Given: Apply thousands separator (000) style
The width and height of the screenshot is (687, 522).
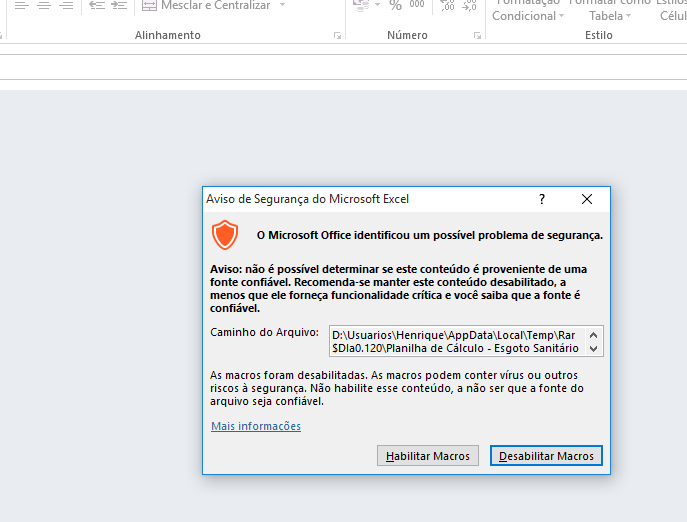Looking at the screenshot, I should click(417, 4).
